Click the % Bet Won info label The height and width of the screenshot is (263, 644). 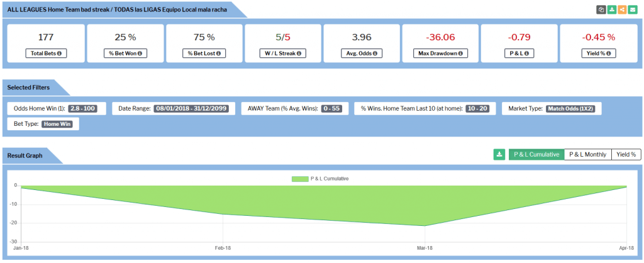click(125, 53)
